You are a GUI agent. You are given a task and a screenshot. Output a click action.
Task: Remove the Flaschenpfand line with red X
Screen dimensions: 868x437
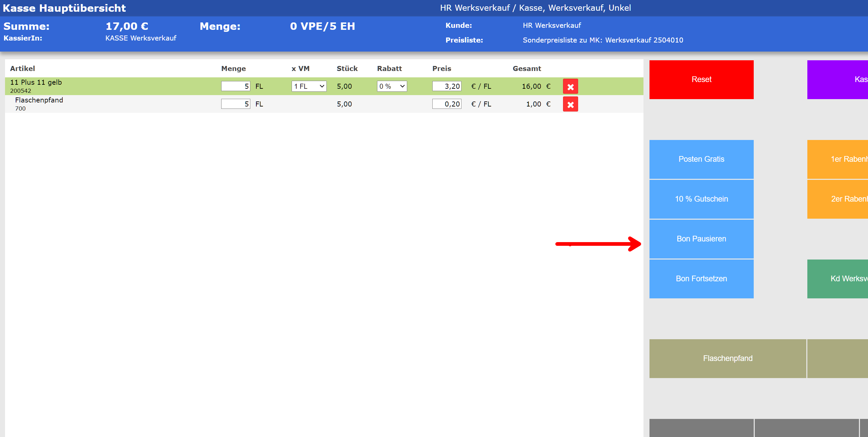point(570,104)
